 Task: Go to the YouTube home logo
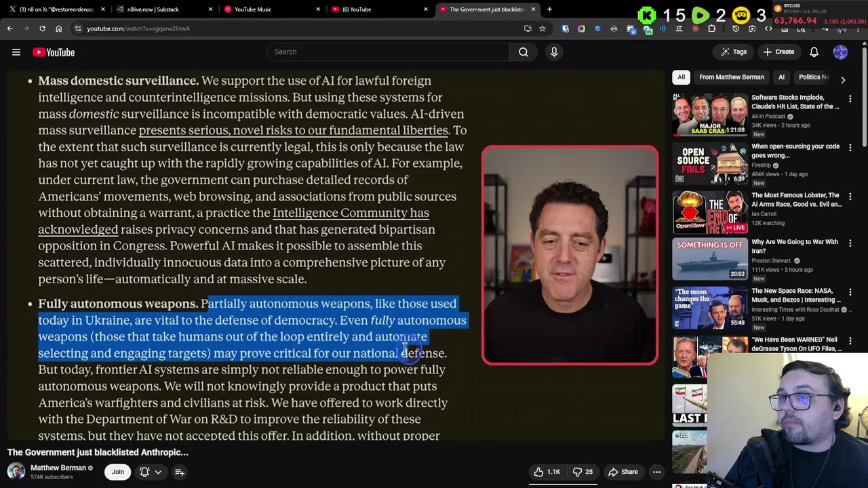54,52
